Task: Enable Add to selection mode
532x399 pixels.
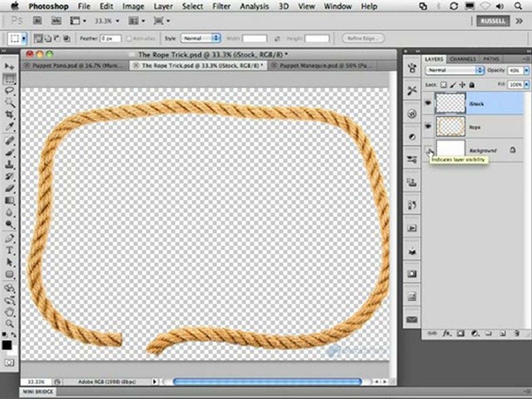Action: click(48, 38)
